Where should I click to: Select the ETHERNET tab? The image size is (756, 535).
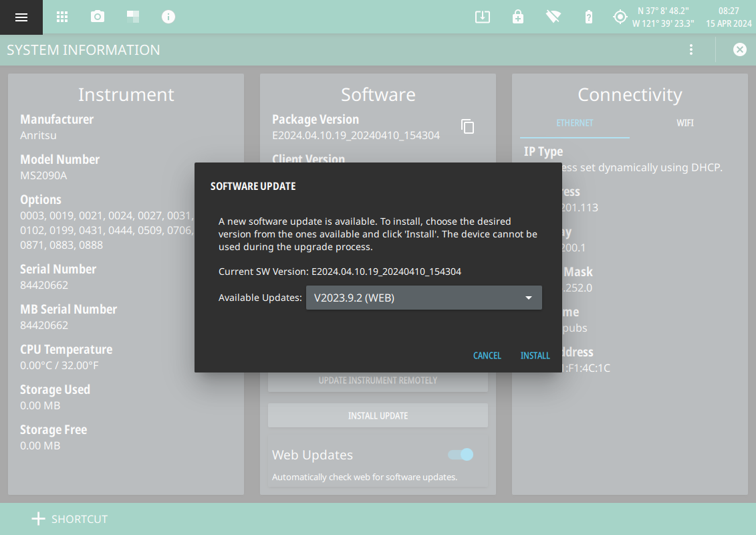tap(574, 123)
